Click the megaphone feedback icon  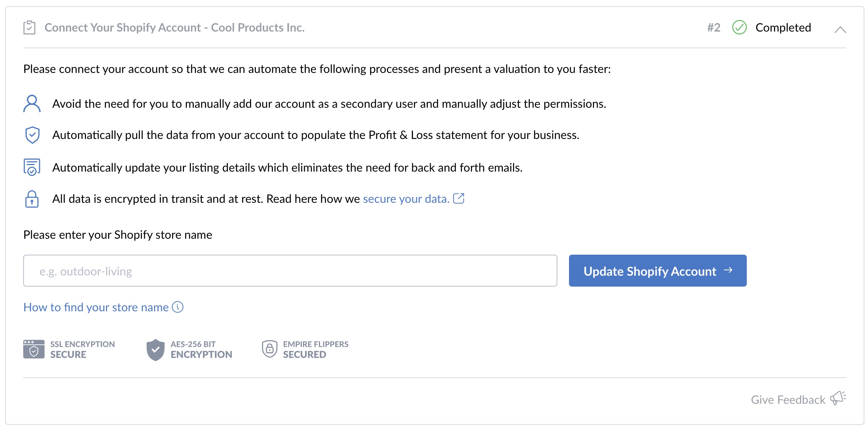click(838, 398)
